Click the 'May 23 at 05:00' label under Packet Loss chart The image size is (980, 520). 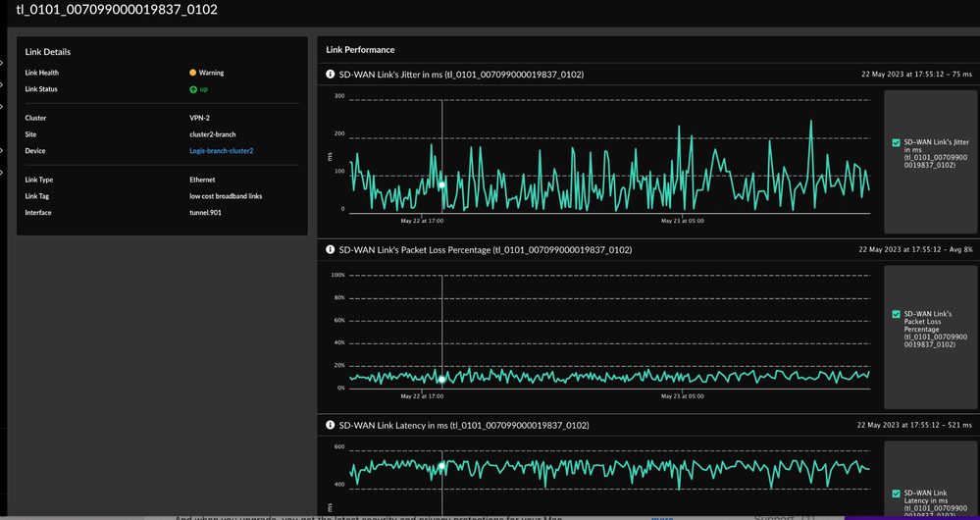(682, 396)
